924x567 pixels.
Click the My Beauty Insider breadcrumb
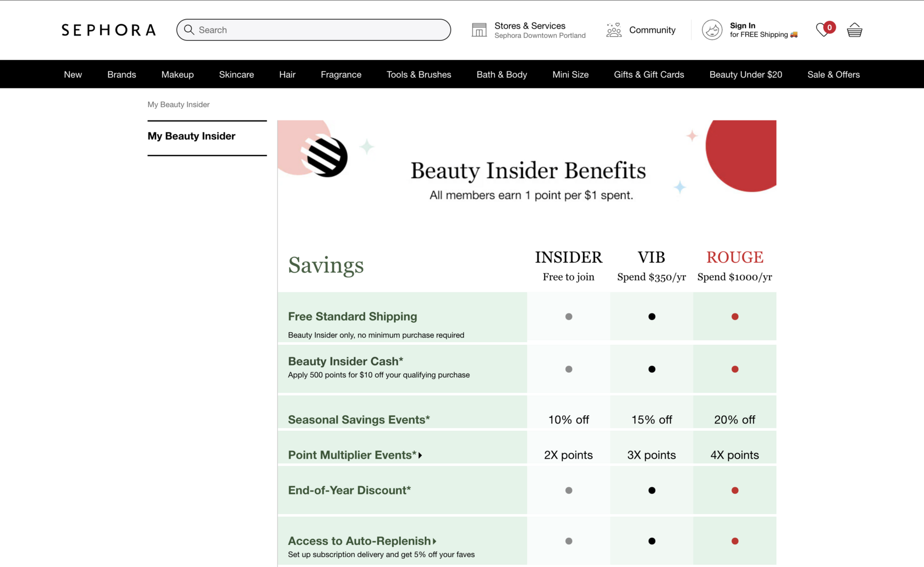pos(178,104)
